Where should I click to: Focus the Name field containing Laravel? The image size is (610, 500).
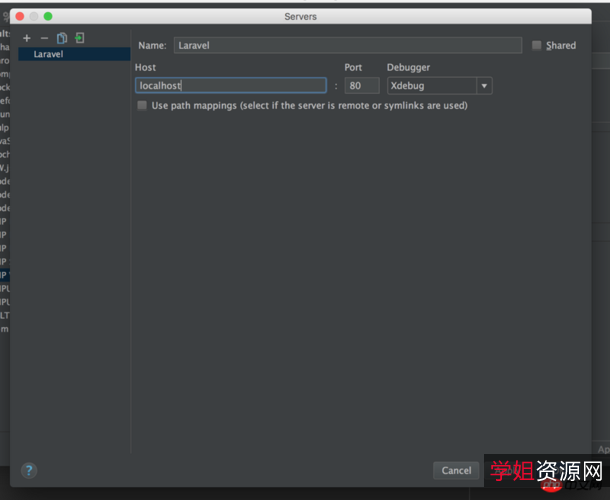point(347,45)
